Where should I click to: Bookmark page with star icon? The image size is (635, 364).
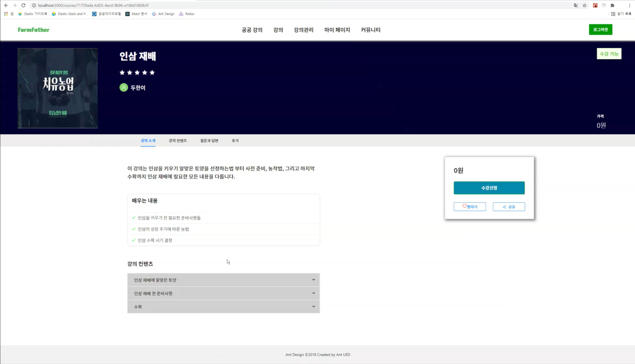[x=585, y=5]
